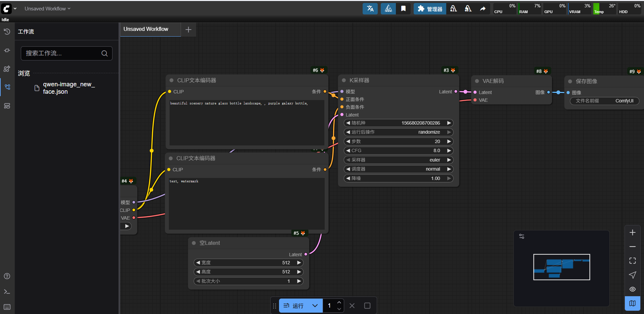644x314 pixels.
Task: Open the console terminal icon in sidebar
Action: tap(7, 291)
